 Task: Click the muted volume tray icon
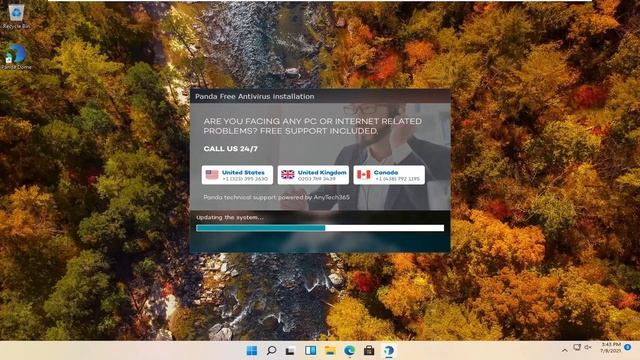pos(588,347)
